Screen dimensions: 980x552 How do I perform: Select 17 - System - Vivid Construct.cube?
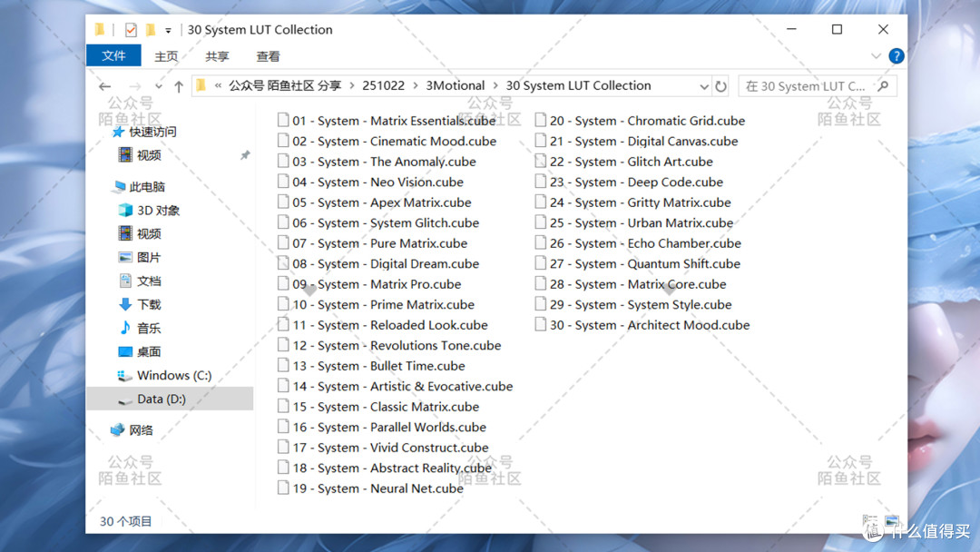390,447
